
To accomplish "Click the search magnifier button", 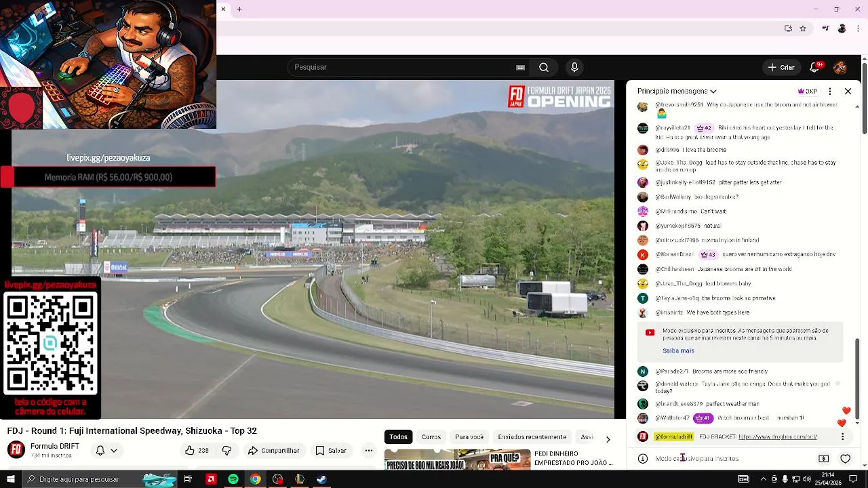I will (x=544, y=67).
